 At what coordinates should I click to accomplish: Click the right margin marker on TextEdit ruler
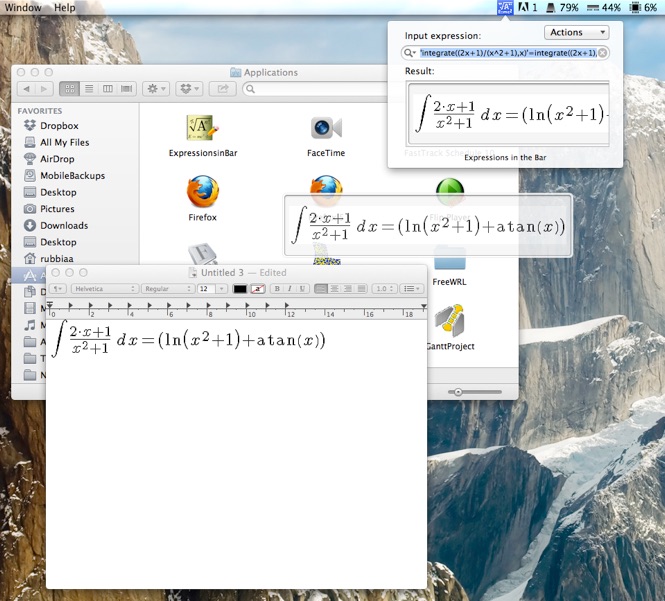(x=423, y=306)
